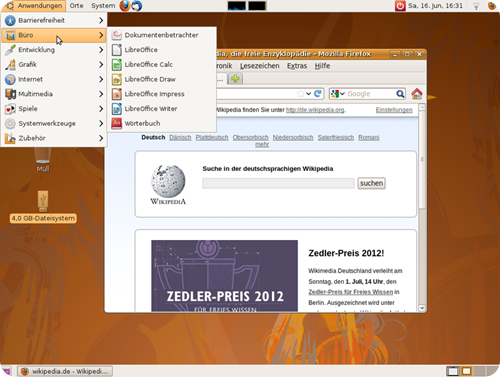The image size is (500, 377).
Task: Click the LibreOffice Writer icon
Action: [x=117, y=109]
